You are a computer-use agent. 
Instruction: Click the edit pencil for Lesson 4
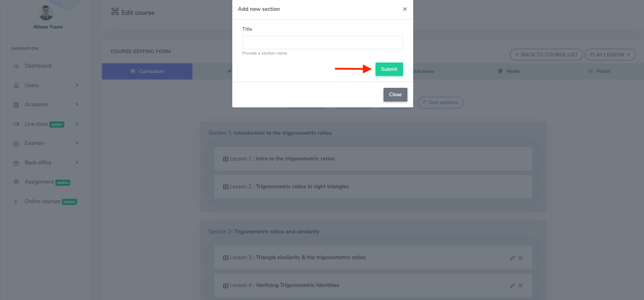pos(512,286)
